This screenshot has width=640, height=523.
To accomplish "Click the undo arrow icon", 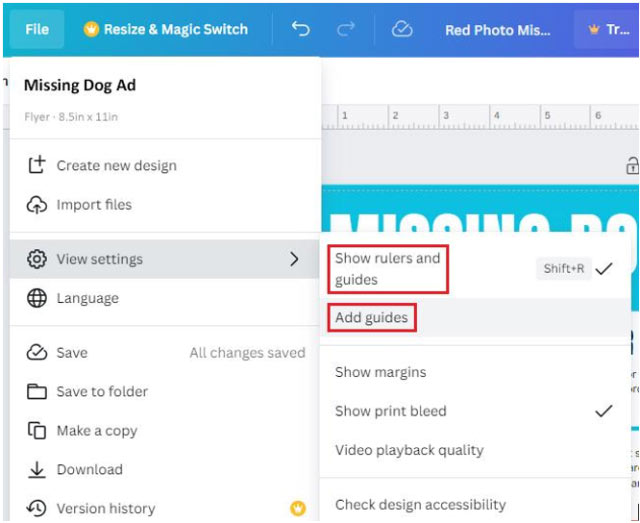I will click(x=300, y=30).
